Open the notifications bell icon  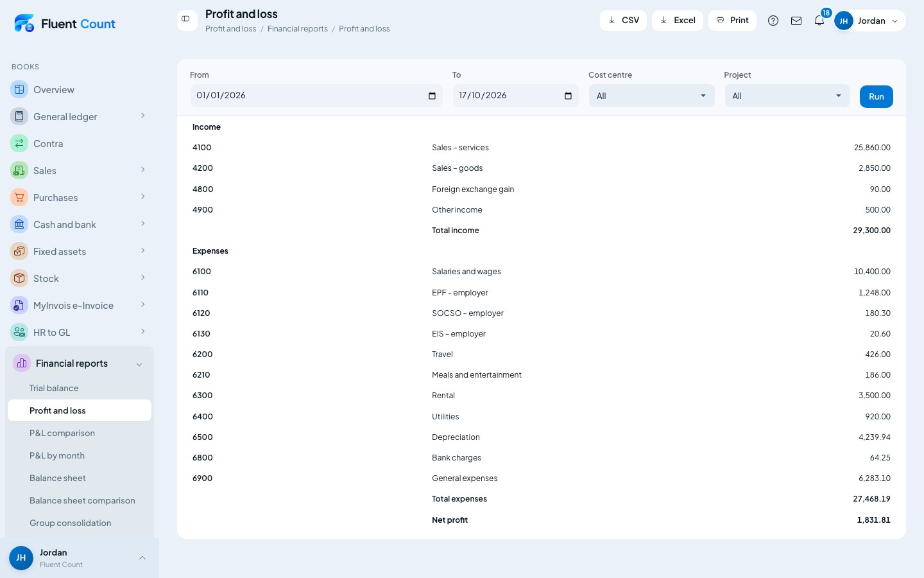(819, 21)
